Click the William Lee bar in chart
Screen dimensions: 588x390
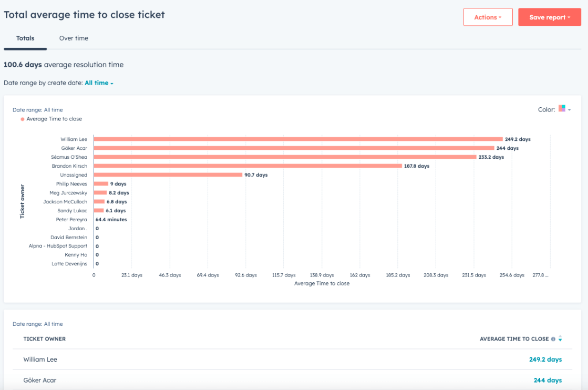click(298, 139)
